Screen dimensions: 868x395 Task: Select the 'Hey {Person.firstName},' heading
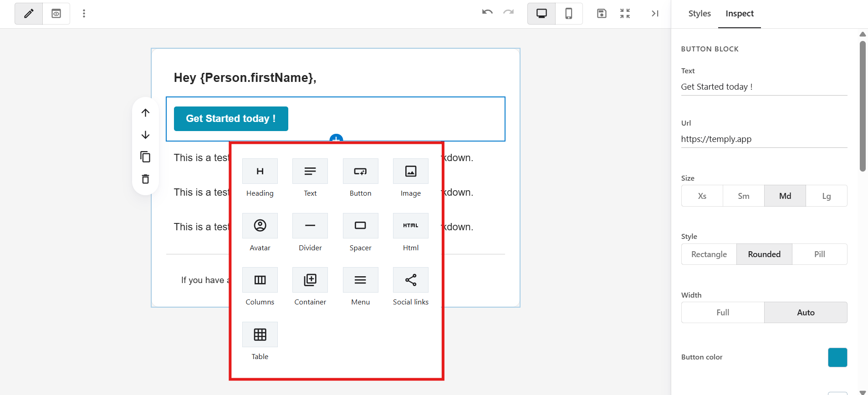coord(245,78)
